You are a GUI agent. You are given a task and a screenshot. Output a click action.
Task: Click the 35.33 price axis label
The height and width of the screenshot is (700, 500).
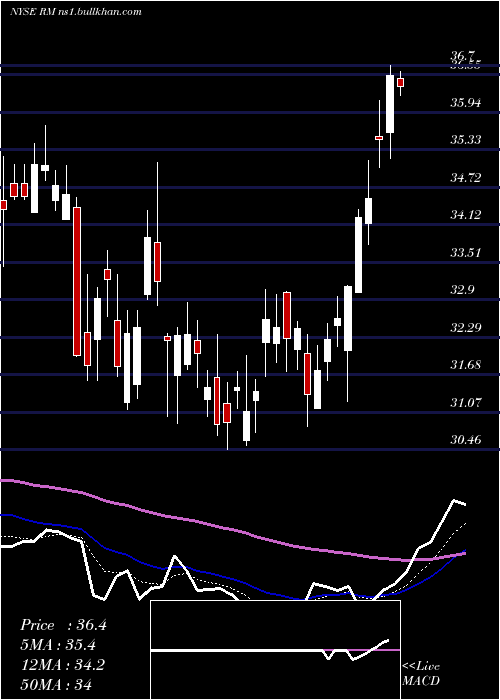click(x=465, y=140)
